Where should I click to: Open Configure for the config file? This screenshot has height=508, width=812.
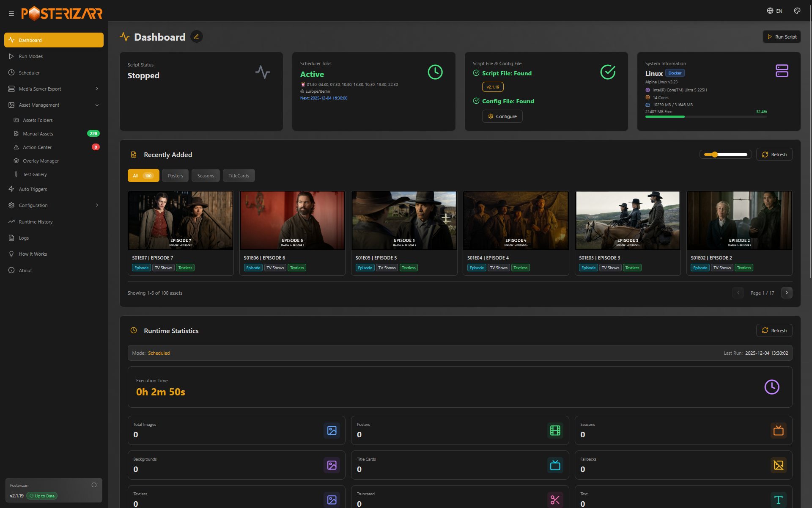click(x=502, y=116)
